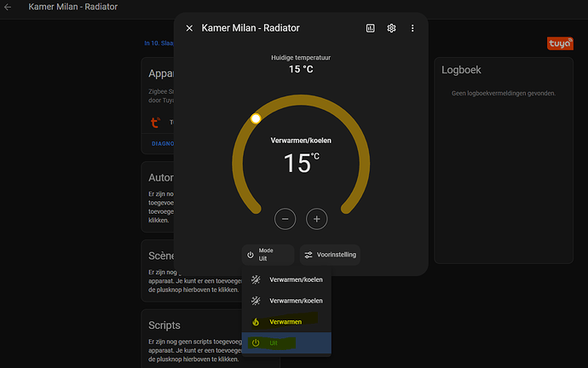The width and height of the screenshot is (588, 368).
Task: Click 'Geen logboekvermeldingen gevonden.' text
Action: (x=504, y=94)
